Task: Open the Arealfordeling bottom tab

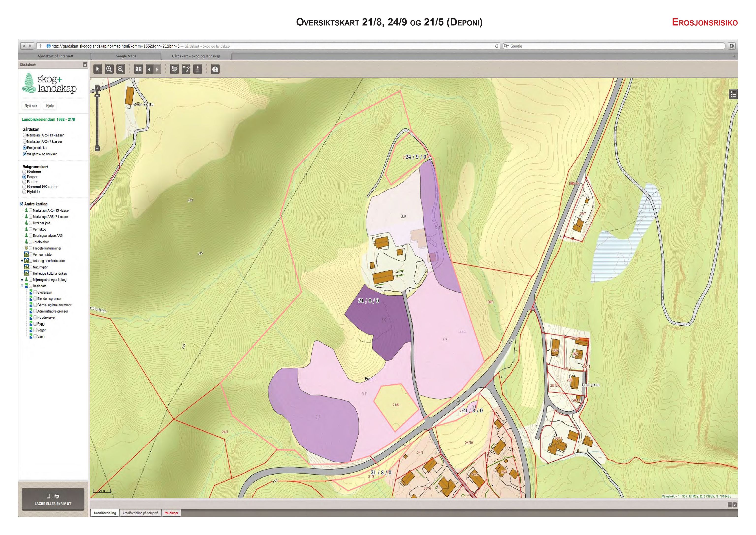Action: pos(105,513)
